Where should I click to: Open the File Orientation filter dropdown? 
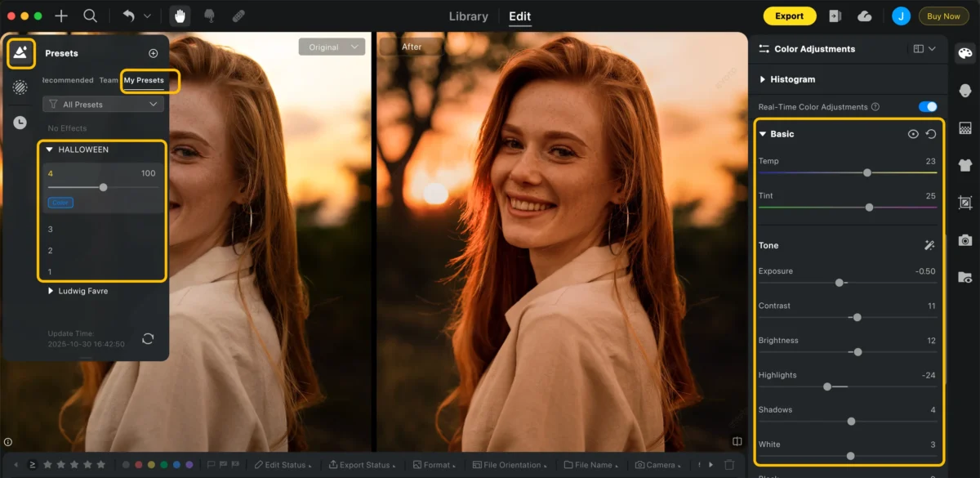pyautogui.click(x=510, y=465)
